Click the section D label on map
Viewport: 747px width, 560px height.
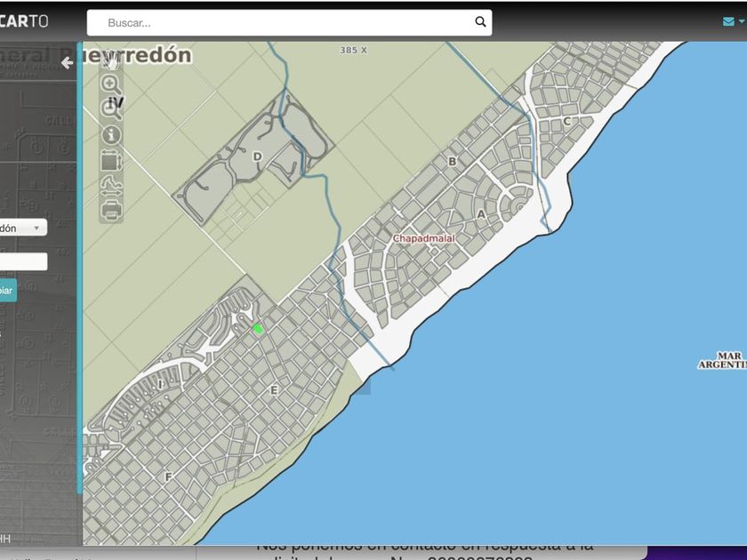click(257, 156)
